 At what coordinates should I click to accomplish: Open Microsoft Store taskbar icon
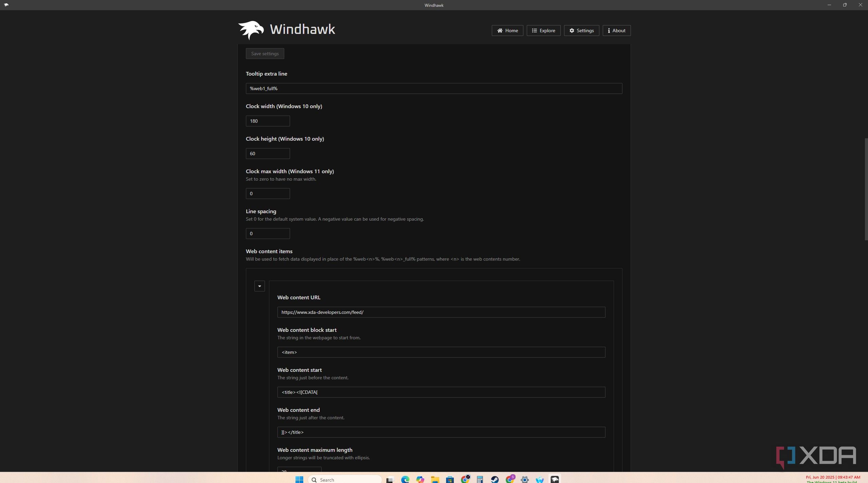click(450, 479)
